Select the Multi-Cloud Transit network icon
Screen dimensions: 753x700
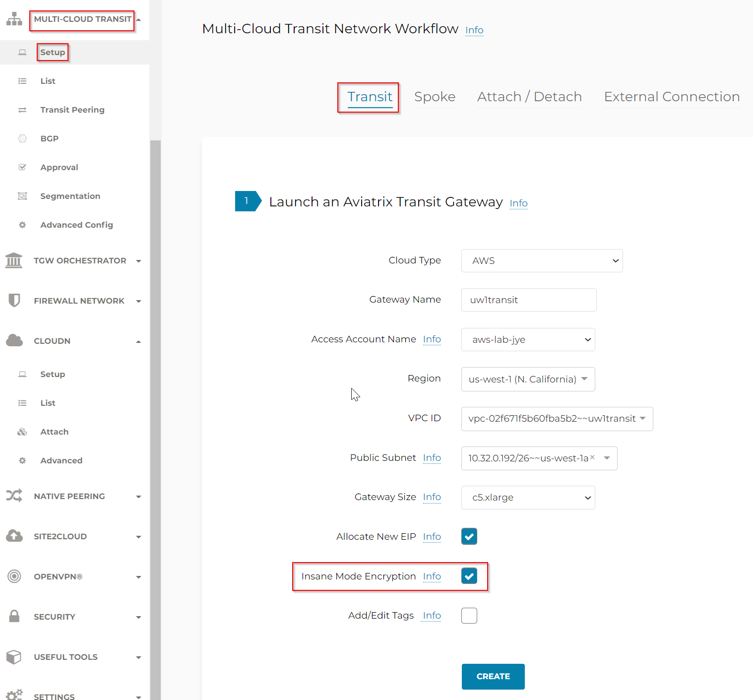(13, 19)
